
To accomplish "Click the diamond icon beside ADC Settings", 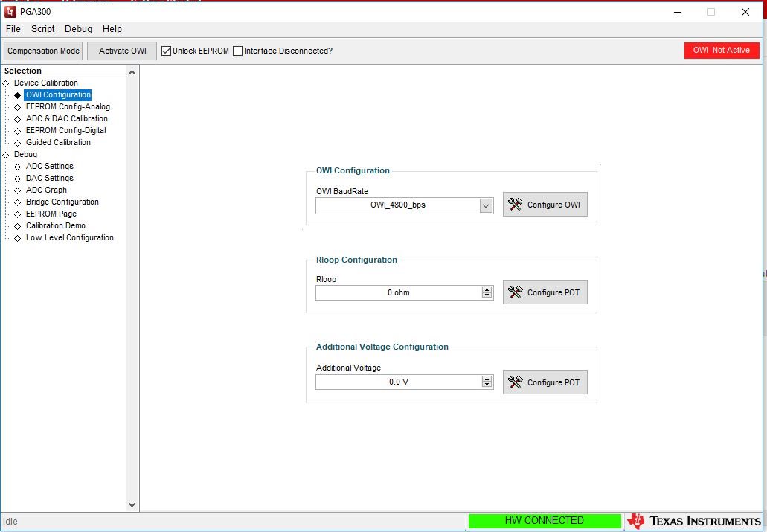I will coord(18,167).
